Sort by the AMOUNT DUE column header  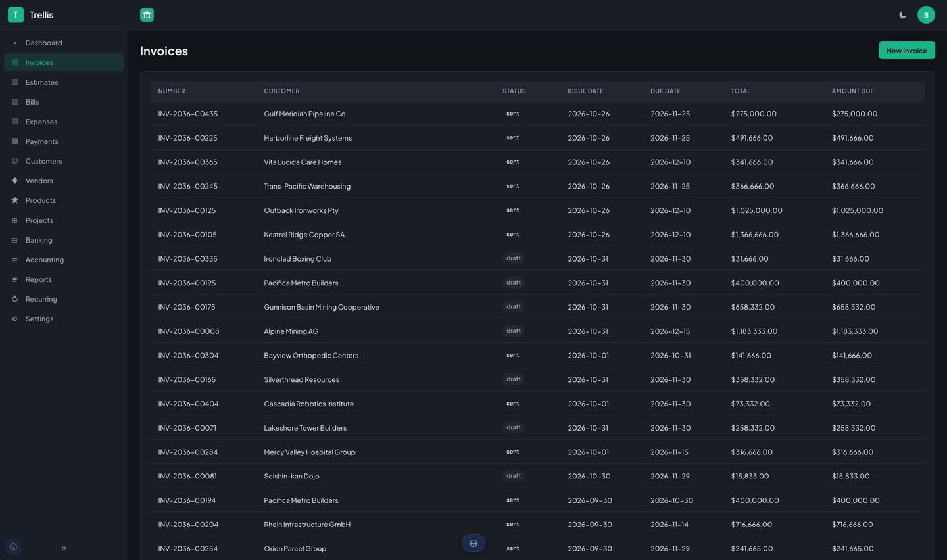point(852,91)
